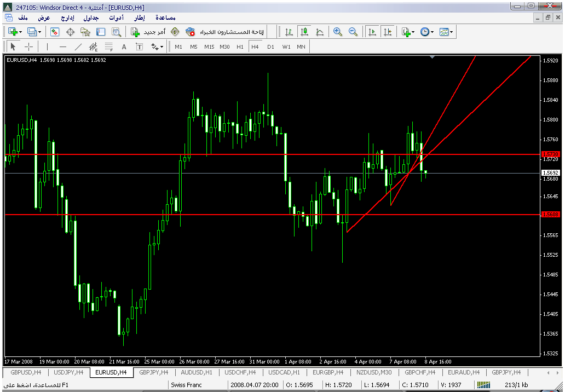The width and height of the screenshot is (565, 392).
Task: Show the Navigator panel folder-star icon
Action: pyautogui.click(x=85, y=32)
